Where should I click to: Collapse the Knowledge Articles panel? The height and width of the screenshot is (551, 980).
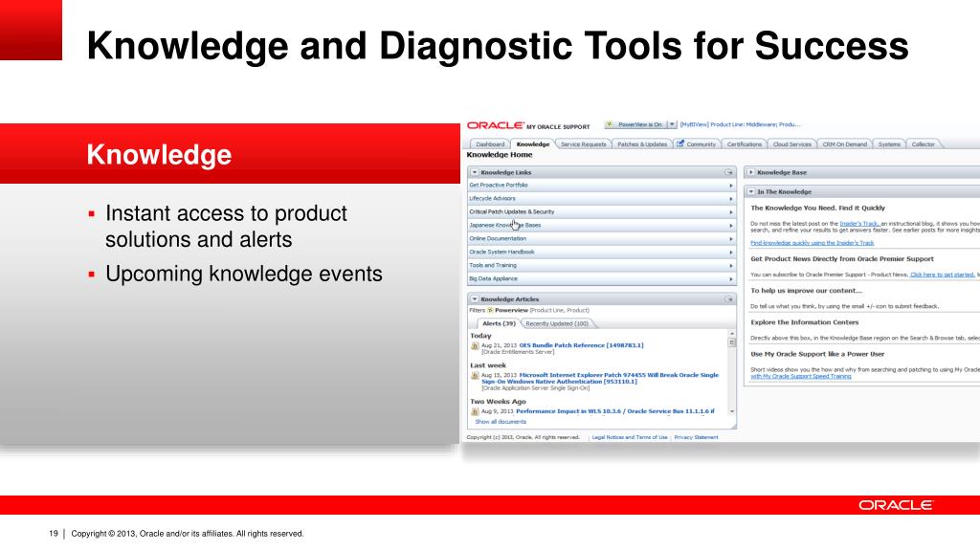(475, 299)
